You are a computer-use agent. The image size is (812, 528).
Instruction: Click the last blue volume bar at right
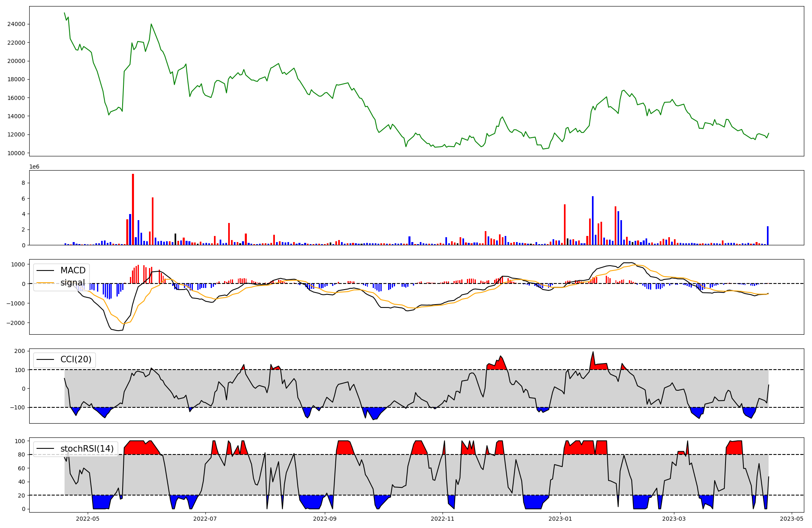point(768,236)
